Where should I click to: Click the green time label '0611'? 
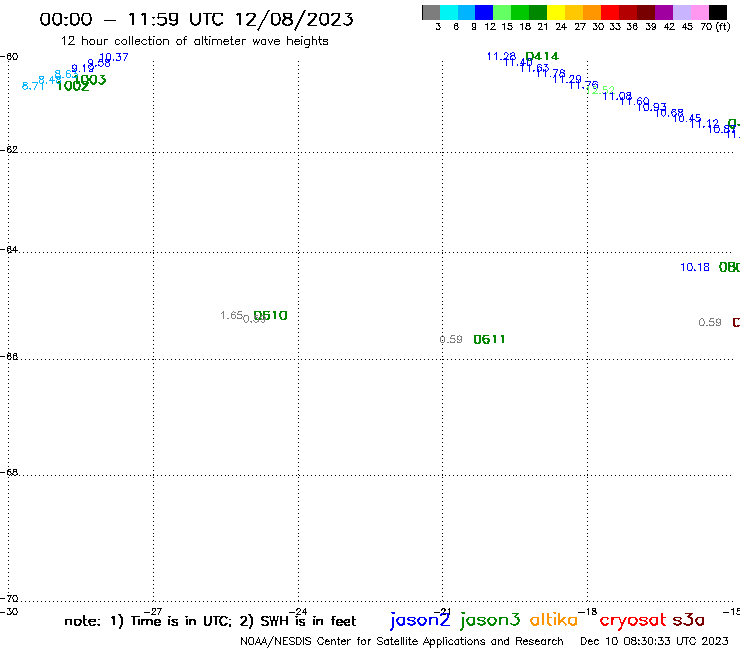coord(489,339)
